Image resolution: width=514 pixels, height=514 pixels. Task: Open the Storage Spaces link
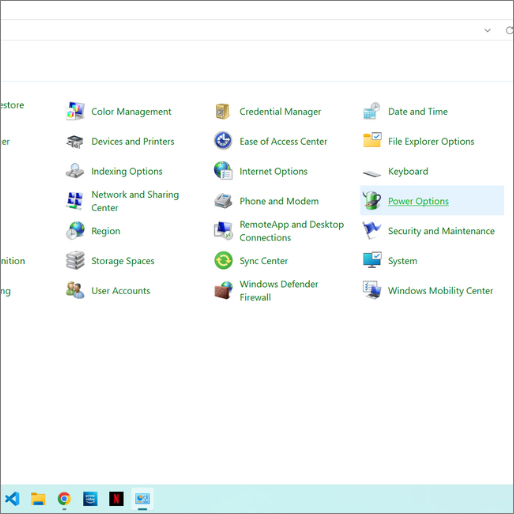coord(123,261)
